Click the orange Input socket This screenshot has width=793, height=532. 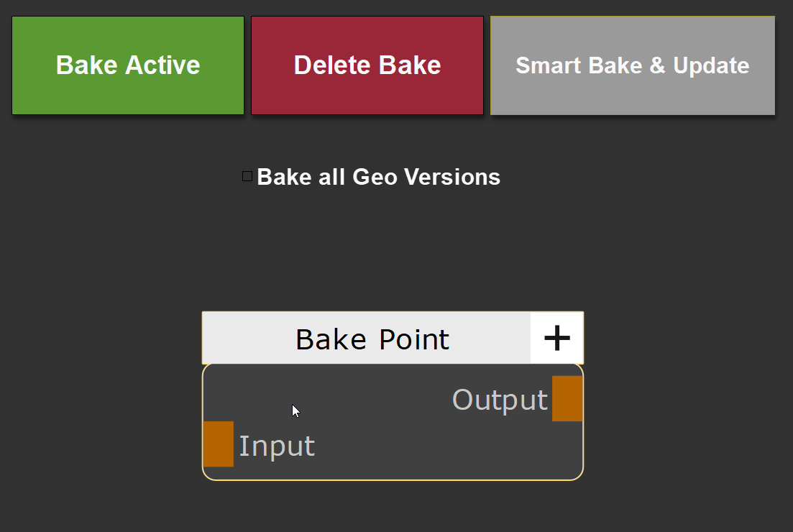click(x=219, y=444)
